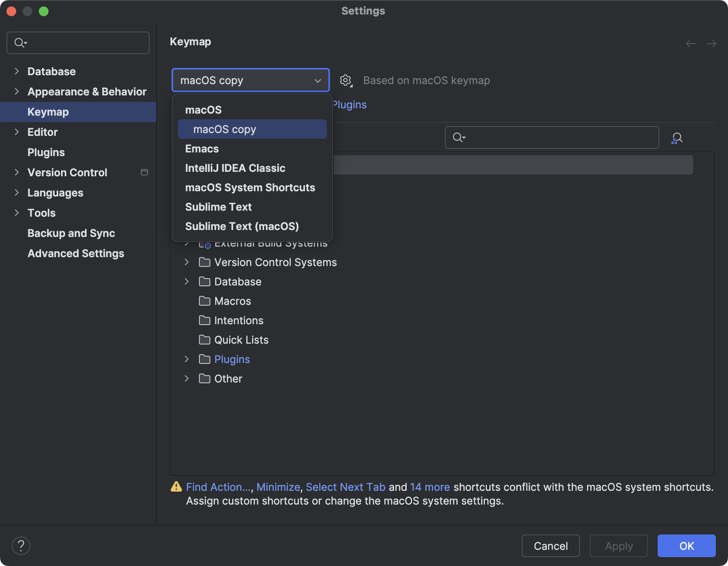Click the Macros folder icon
Screen dimensions: 728x566
(x=204, y=301)
